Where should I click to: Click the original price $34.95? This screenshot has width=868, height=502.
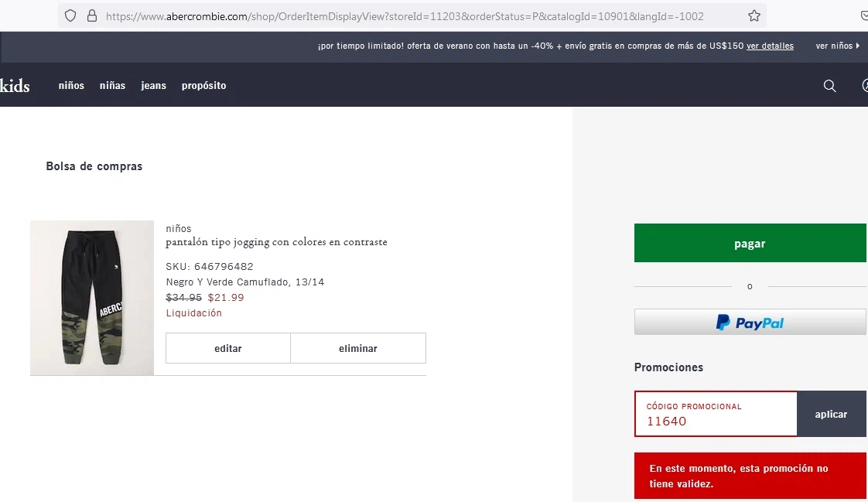click(x=184, y=297)
